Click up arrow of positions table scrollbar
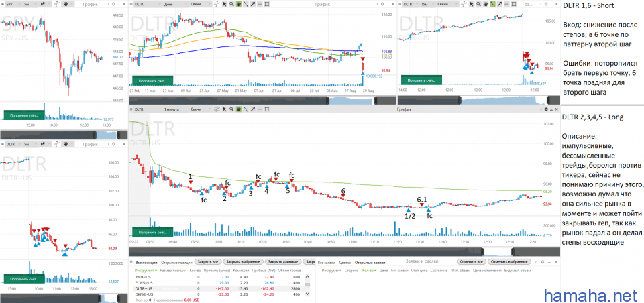Screen dimensions: 644x303 (x=308, y=276)
